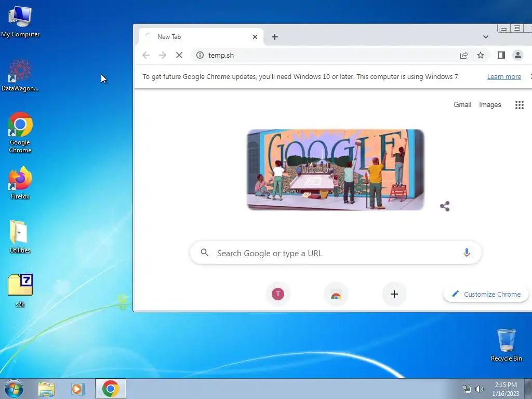Bookmark this tab with the star
This screenshot has height=399, width=532.
481,55
